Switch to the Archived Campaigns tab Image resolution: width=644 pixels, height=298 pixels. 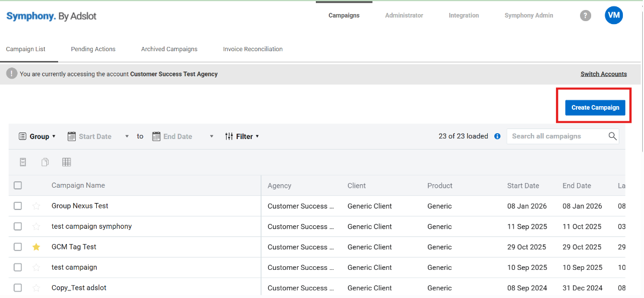[x=169, y=49]
